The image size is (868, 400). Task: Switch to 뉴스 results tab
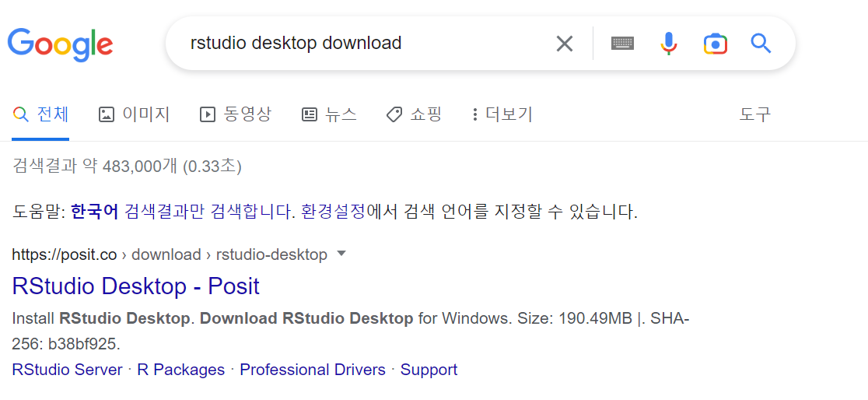[329, 114]
